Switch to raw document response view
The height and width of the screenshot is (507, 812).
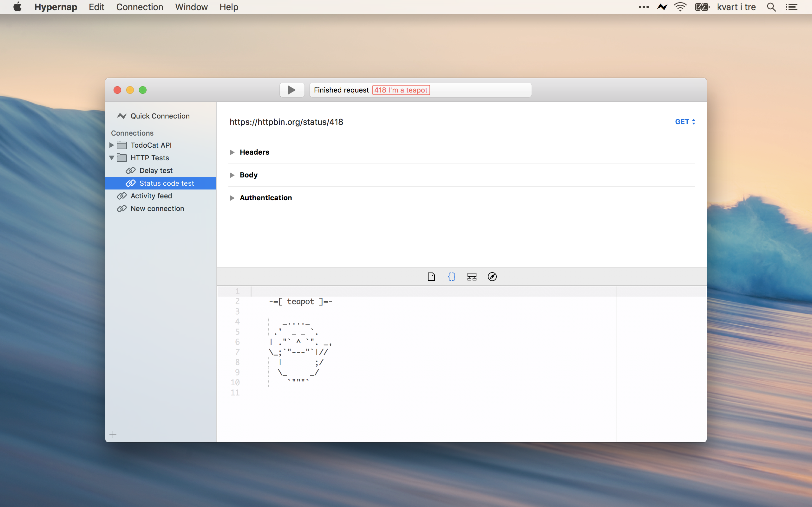(431, 277)
